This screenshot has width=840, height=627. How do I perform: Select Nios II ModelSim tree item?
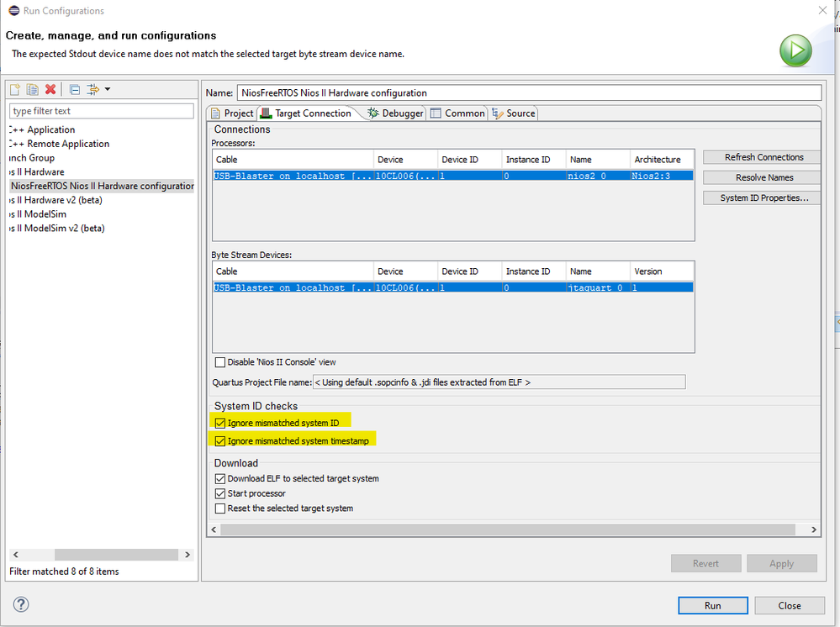tap(38, 213)
